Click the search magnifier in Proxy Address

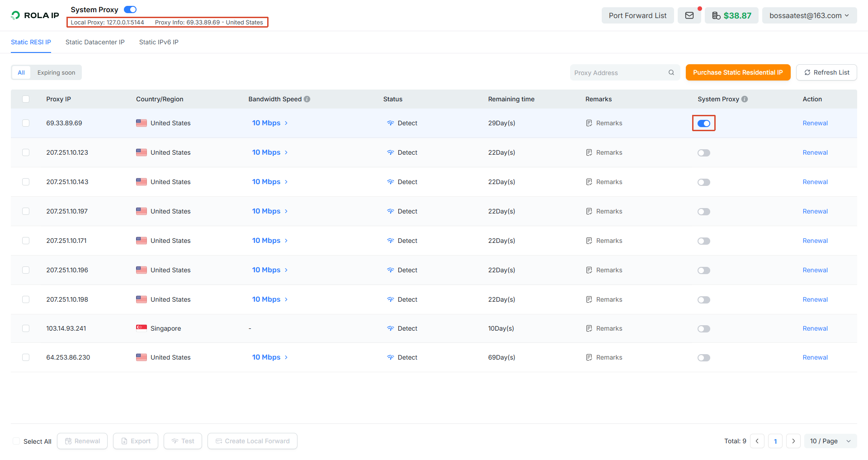(x=671, y=72)
